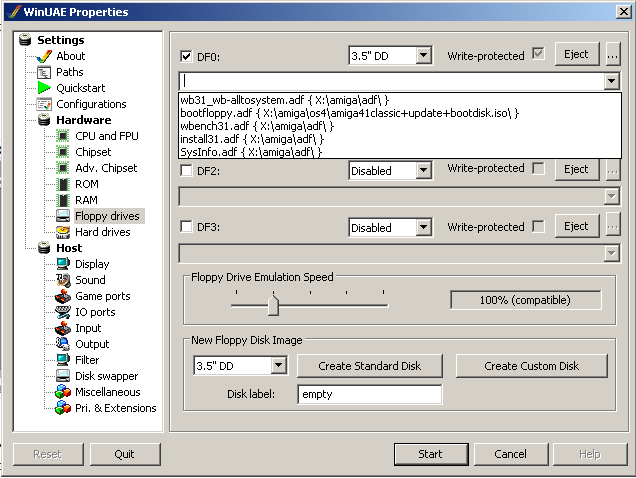This screenshot has height=478, width=636.
Task: Browse for DF0 disk image (... button)
Action: point(612,54)
